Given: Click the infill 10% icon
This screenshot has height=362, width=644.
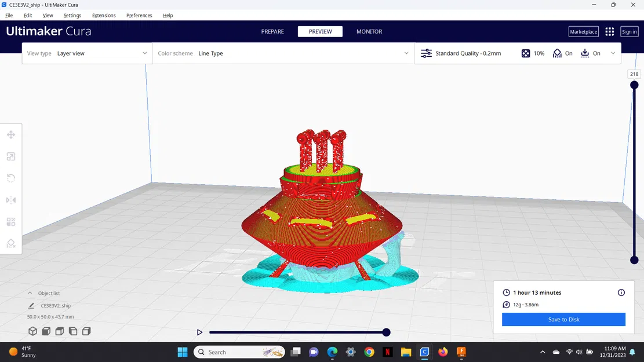Looking at the screenshot, I should pos(526,53).
